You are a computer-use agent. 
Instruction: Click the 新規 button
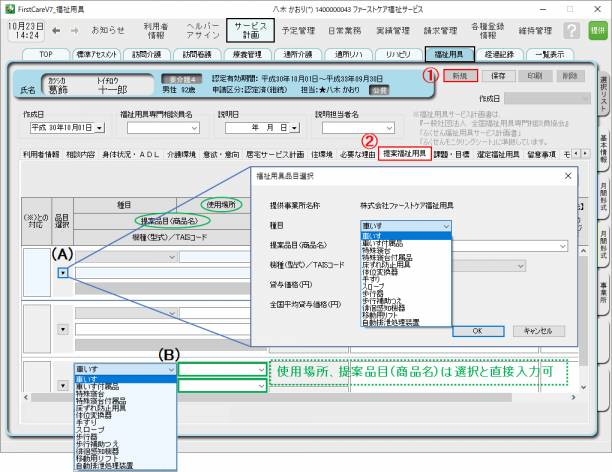point(460,76)
